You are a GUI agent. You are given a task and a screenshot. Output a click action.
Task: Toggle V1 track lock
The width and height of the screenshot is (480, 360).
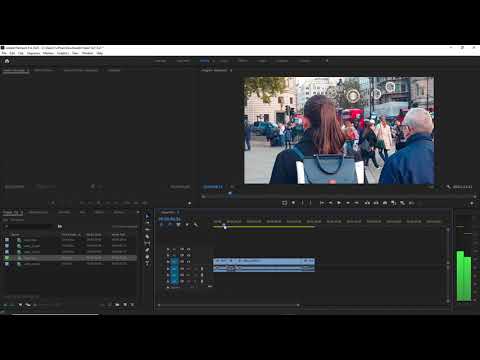coord(168,262)
